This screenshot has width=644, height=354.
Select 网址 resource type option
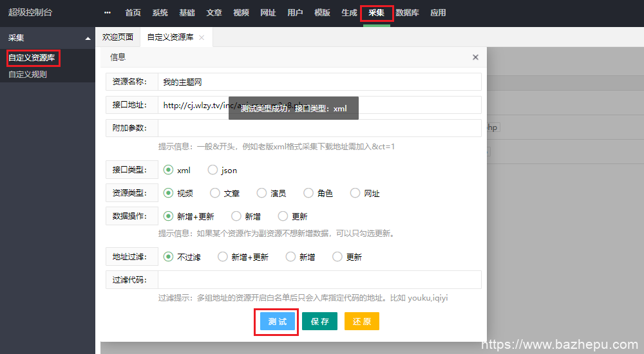pyautogui.click(x=355, y=193)
